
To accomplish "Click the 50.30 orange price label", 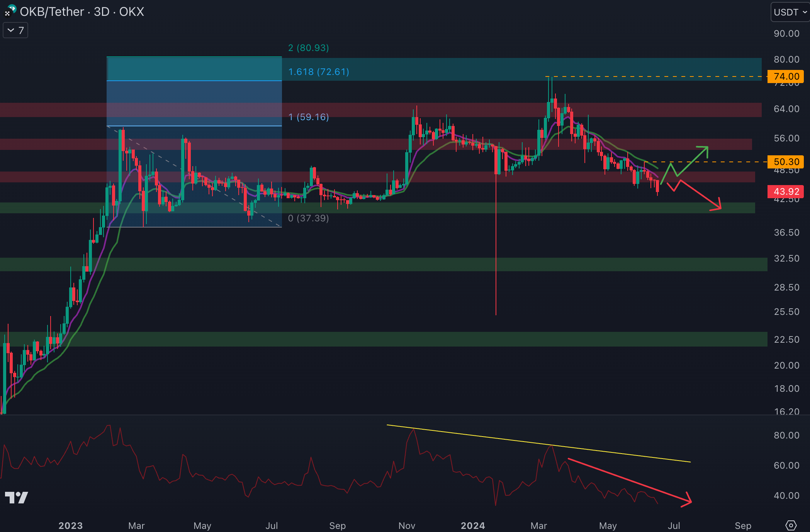I will [786, 162].
